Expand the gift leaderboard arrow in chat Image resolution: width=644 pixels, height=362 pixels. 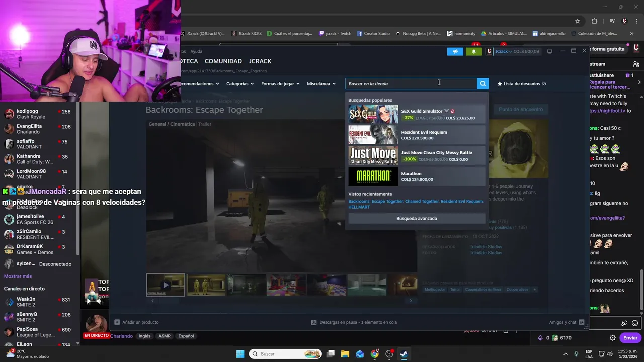639,82
